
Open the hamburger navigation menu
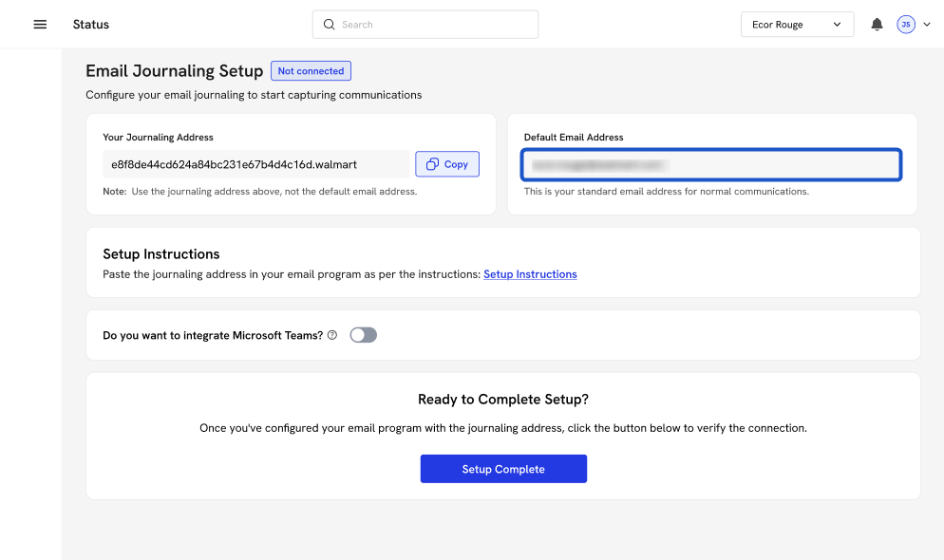coord(40,25)
